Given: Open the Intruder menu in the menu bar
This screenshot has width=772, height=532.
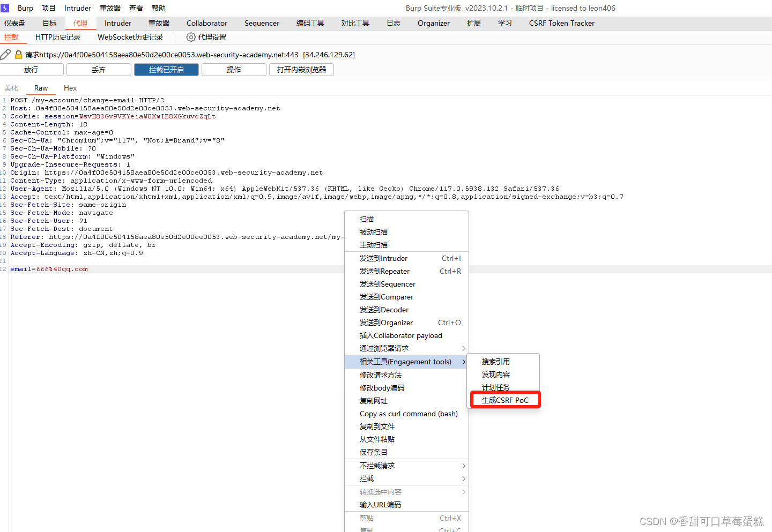Looking at the screenshot, I should point(78,8).
